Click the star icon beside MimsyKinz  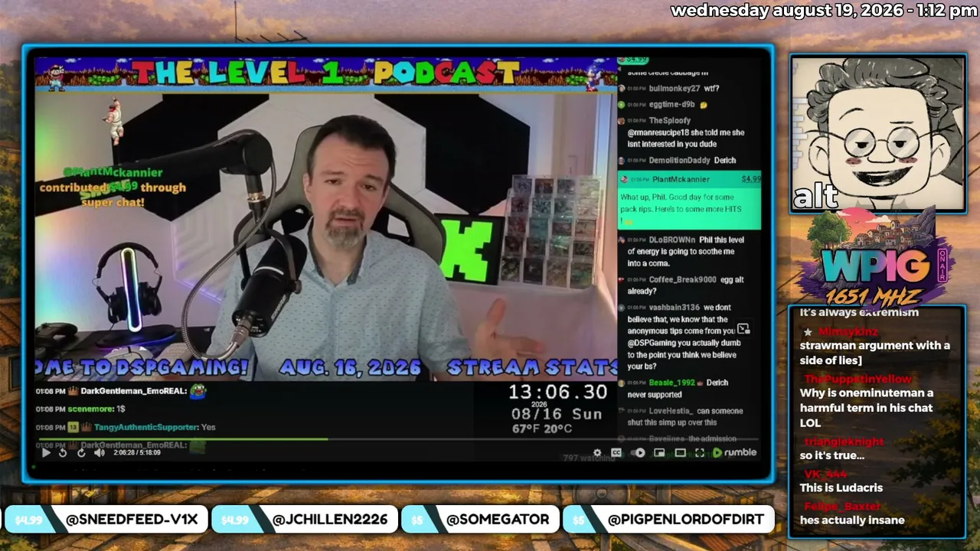pyautogui.click(x=808, y=332)
